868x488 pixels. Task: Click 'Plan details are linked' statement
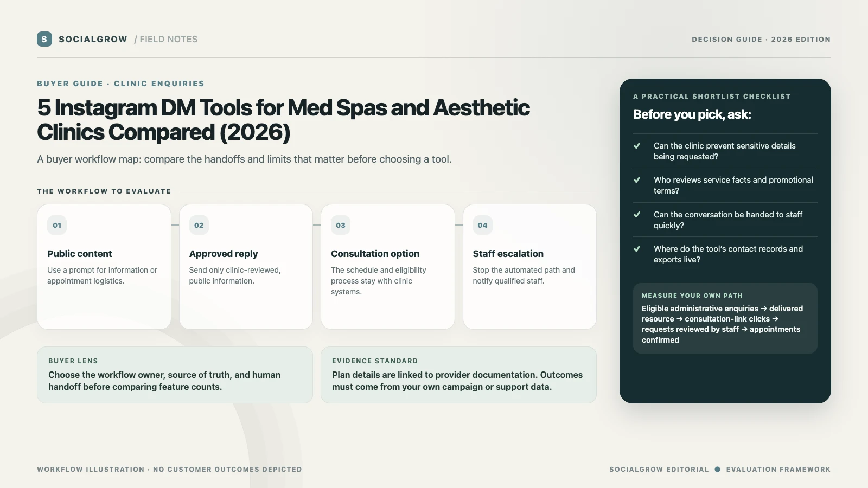click(457, 381)
